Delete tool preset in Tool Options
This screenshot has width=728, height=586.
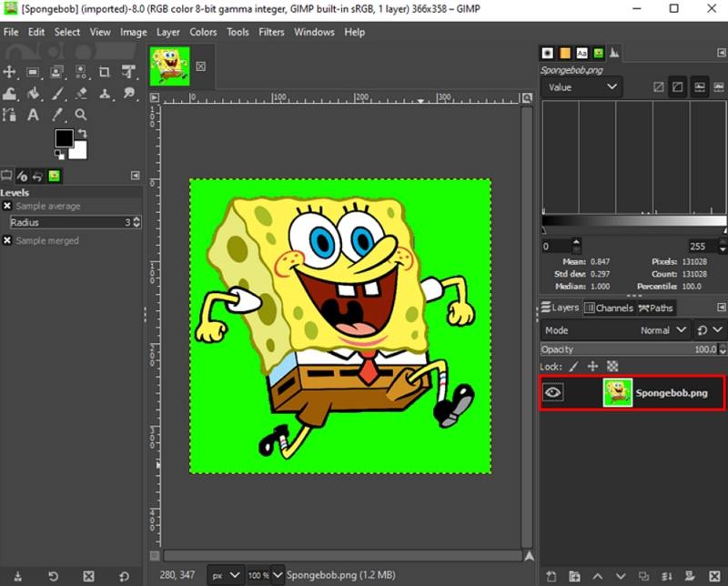[88, 576]
